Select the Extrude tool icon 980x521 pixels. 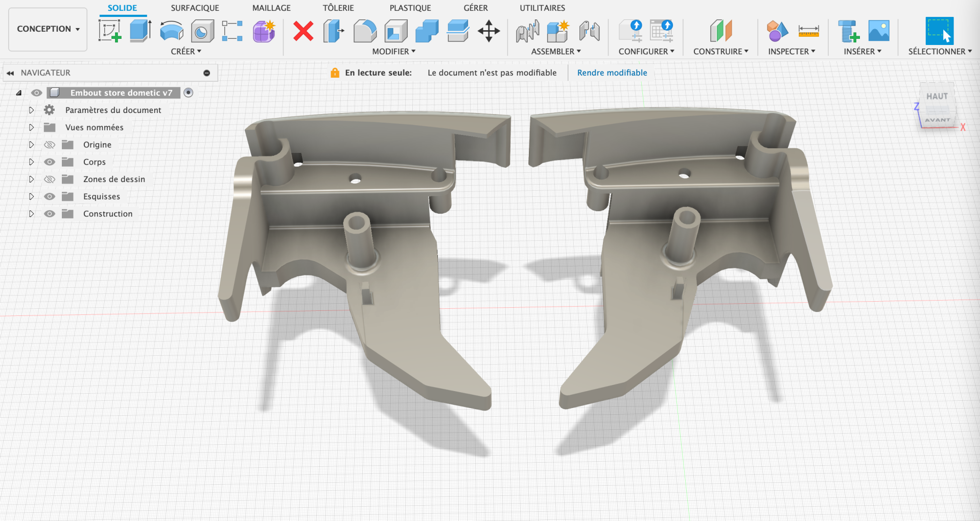pos(141,31)
